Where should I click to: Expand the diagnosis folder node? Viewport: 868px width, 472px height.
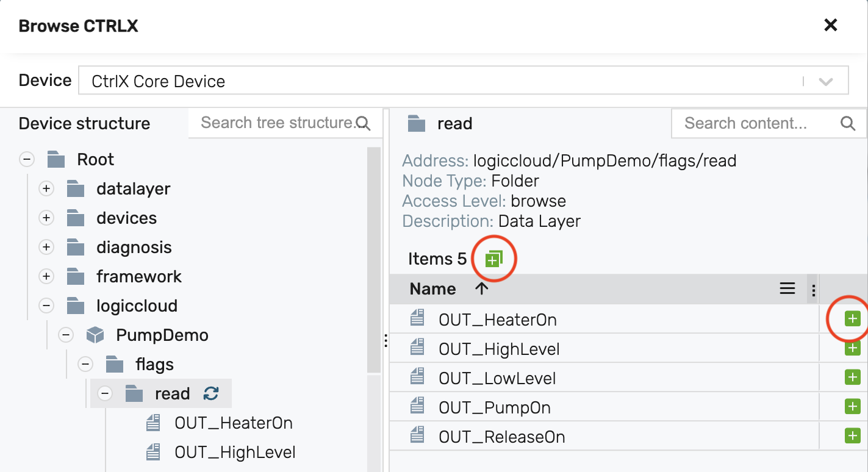[46, 248]
